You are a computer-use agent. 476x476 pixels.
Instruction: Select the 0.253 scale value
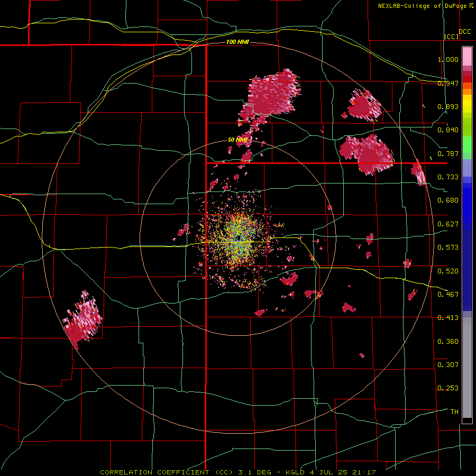[448, 388]
